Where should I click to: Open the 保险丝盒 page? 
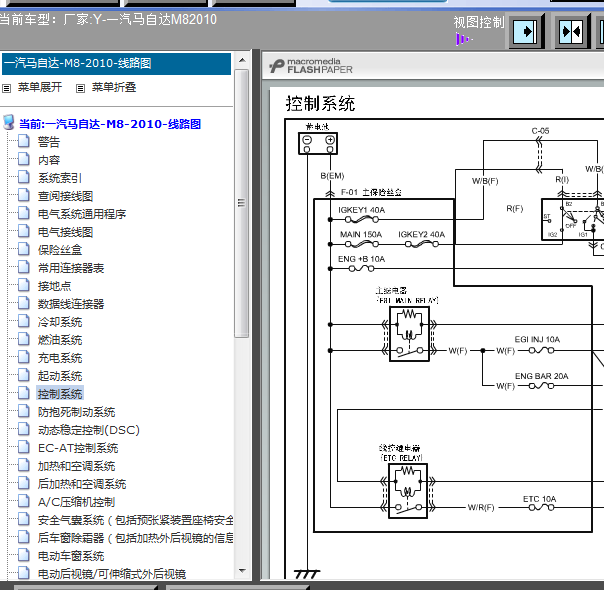[x=60, y=250]
